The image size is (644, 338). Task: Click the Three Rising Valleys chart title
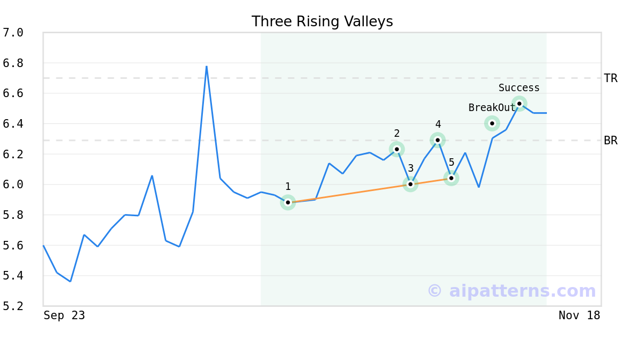(322, 21)
